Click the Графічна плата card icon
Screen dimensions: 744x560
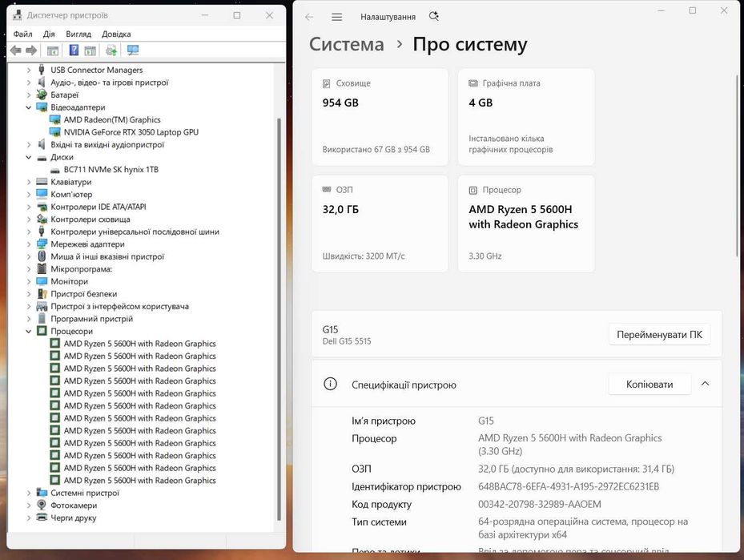[x=473, y=83]
